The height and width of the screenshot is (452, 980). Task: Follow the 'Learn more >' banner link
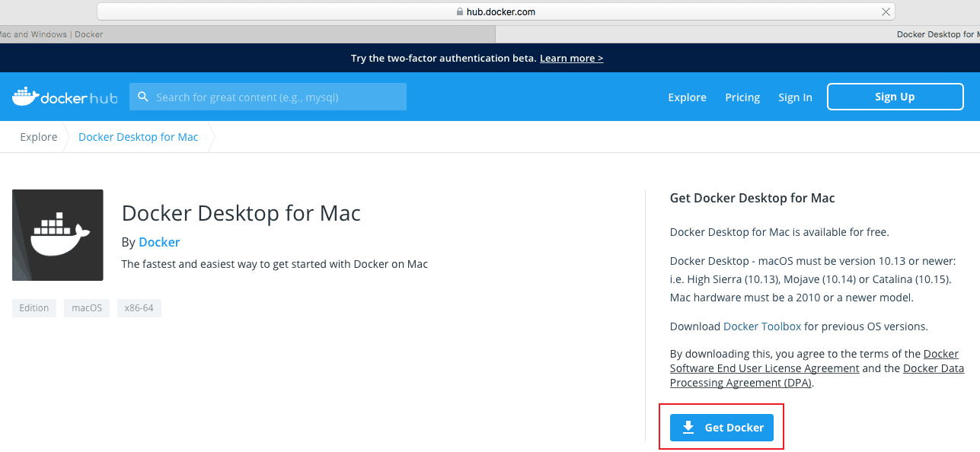click(x=571, y=59)
